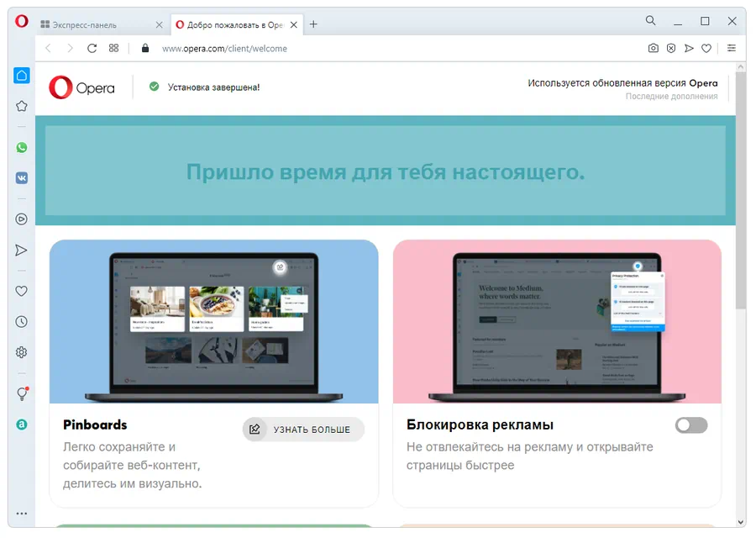This screenshot has height=538, width=756.
Task: Open VK messenger in the sidebar
Action: click(x=21, y=177)
